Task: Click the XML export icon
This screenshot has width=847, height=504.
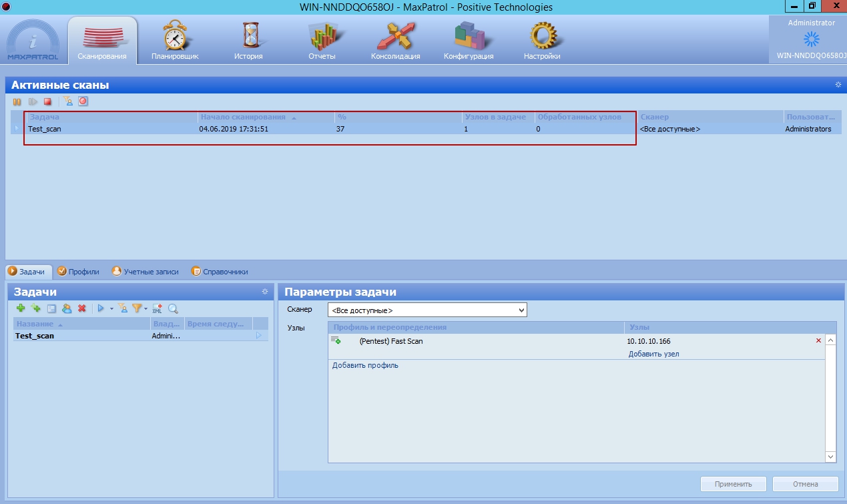Action: point(158,308)
